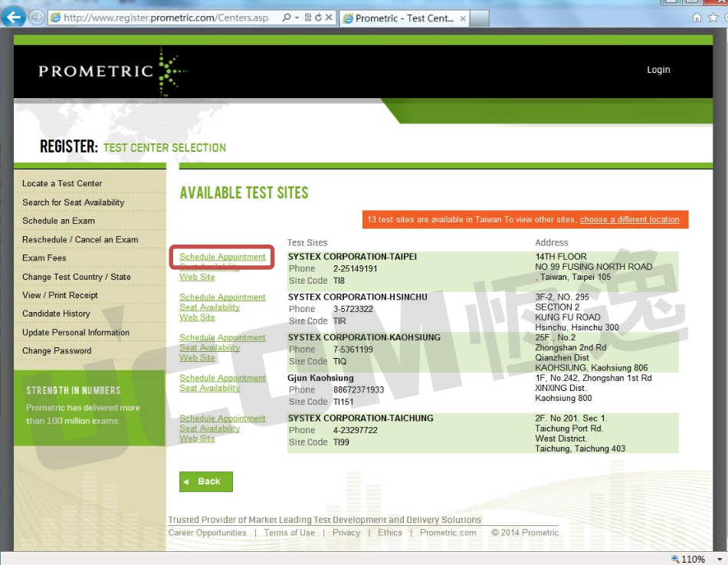Image resolution: width=728 pixels, height=565 pixels.
Task: Click the SYSTEX CORPORATION-TAIPEI site name
Action: pyautogui.click(x=353, y=257)
